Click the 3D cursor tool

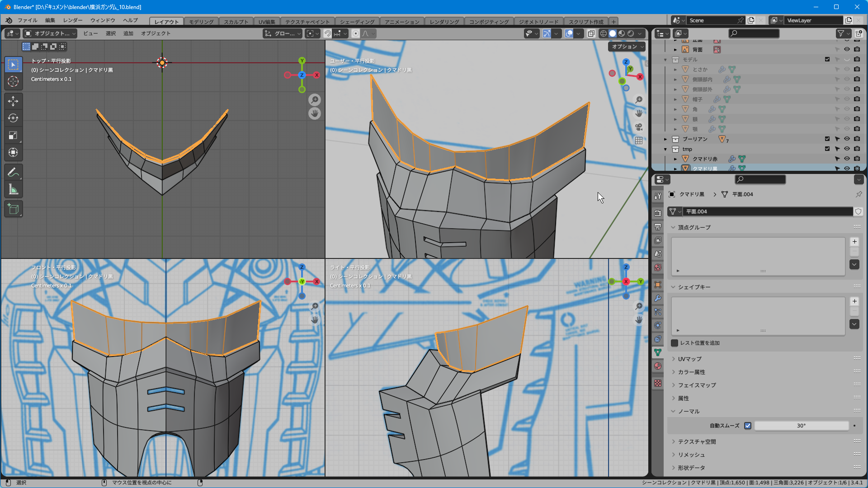(13, 81)
